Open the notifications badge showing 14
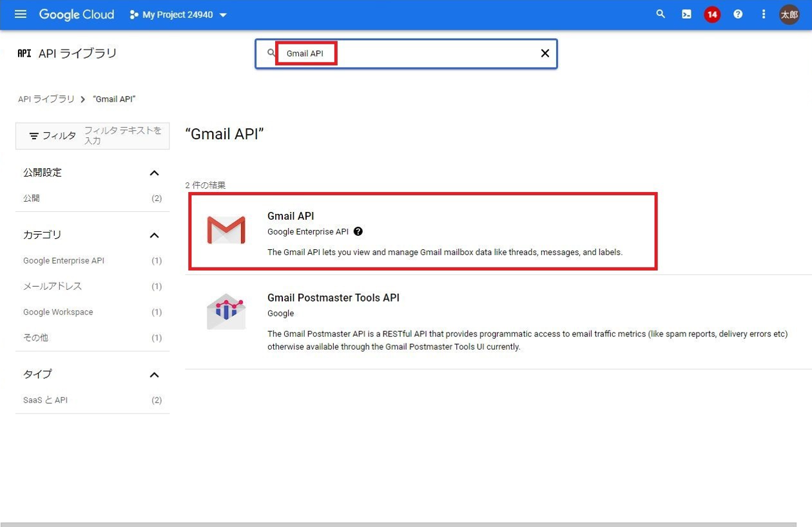The image size is (812, 527). [x=712, y=14]
